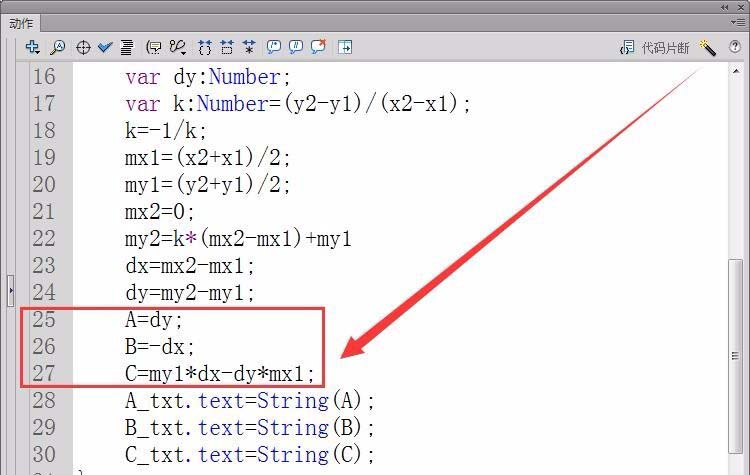Select the 动作 panel tab
Viewport: 750px width, 475px height.
[22, 23]
